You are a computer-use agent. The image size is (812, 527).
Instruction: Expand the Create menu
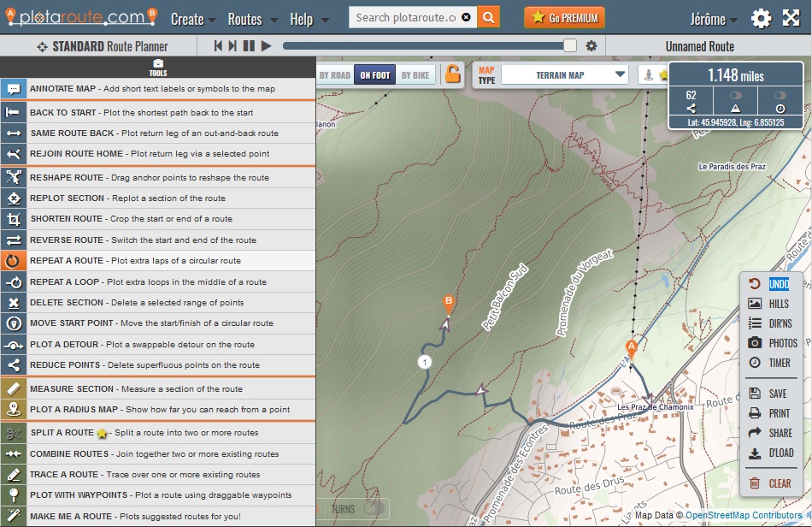pos(193,19)
